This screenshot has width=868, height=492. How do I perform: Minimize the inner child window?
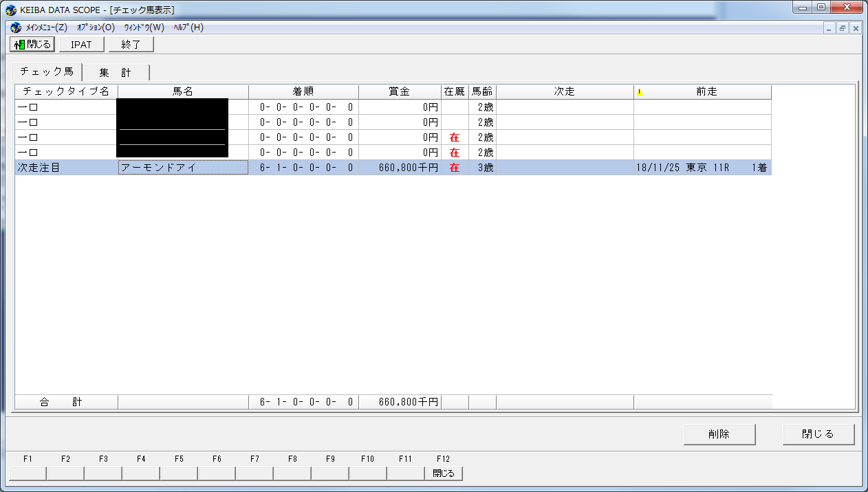[829, 28]
